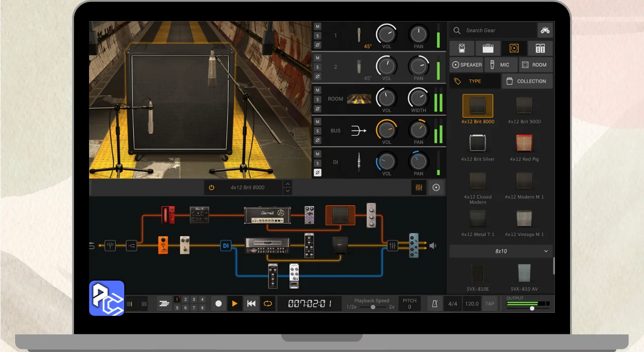
Task: Open the rack effects gear category
Action: [540, 48]
